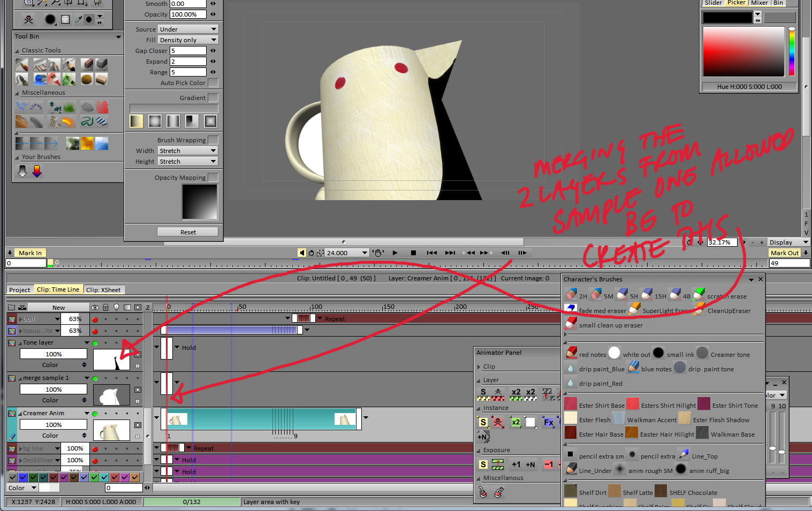Open the Height dropdown set to Stretch

coord(188,162)
